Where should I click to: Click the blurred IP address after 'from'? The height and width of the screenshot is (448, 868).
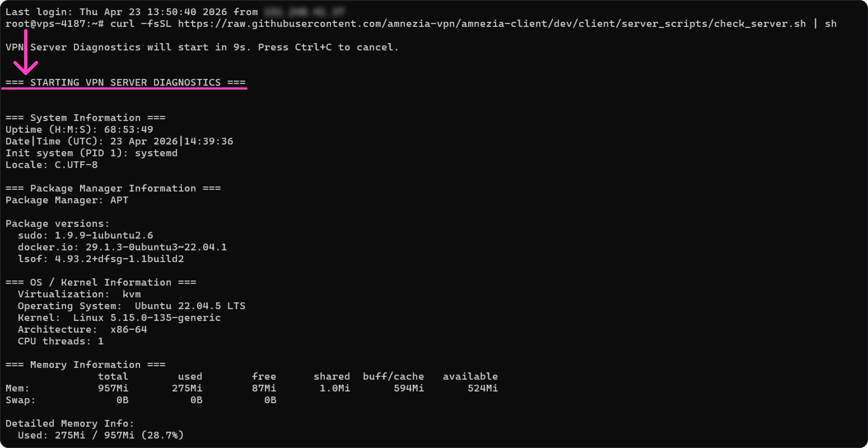tap(304, 12)
